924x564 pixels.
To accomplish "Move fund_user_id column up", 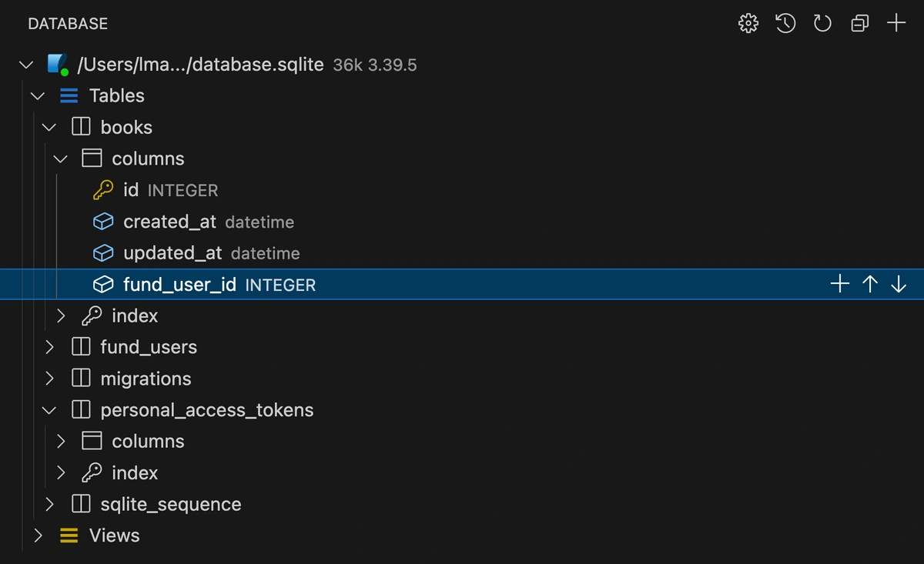I will click(x=870, y=285).
